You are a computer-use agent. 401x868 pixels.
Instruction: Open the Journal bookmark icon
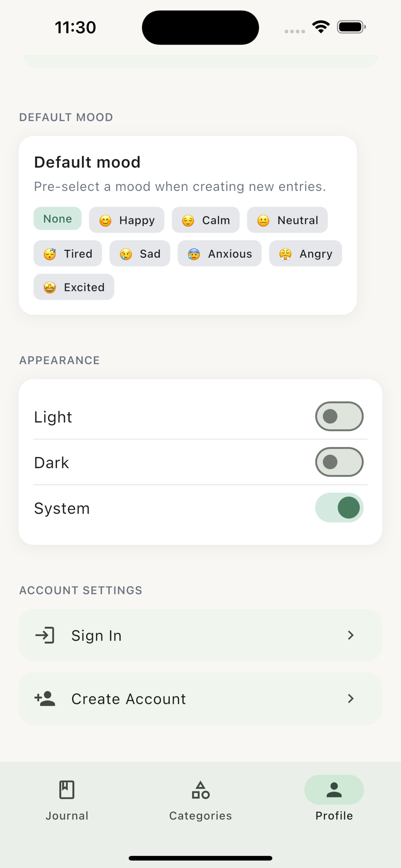point(67,790)
